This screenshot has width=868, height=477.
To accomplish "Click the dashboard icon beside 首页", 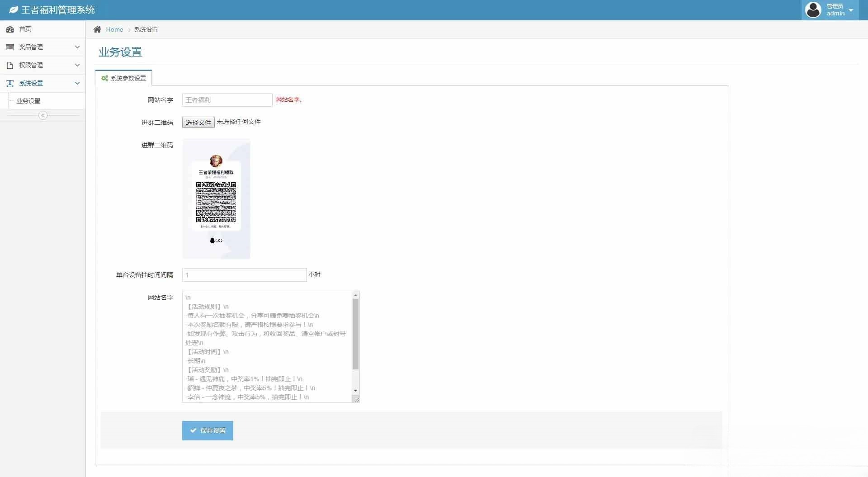I will [10, 29].
